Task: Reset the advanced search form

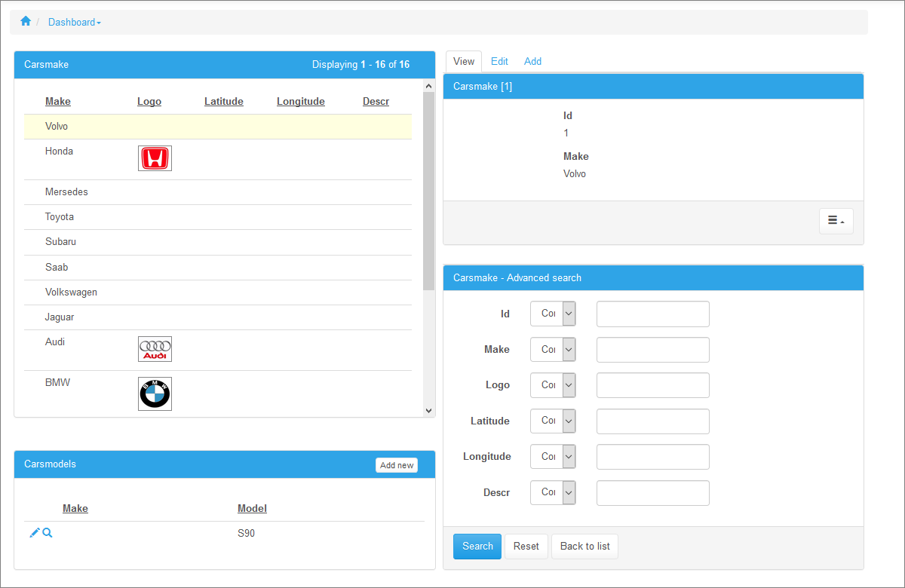Action: [526, 546]
